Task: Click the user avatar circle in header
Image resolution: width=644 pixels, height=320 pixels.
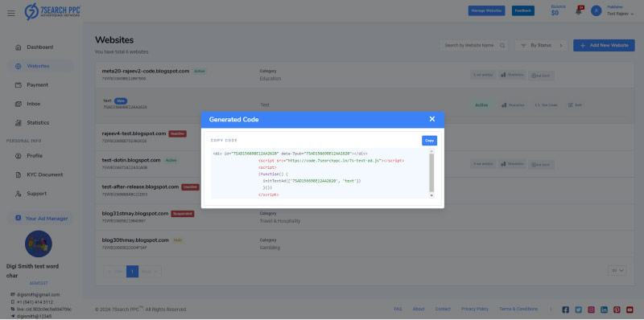Action: (596, 11)
